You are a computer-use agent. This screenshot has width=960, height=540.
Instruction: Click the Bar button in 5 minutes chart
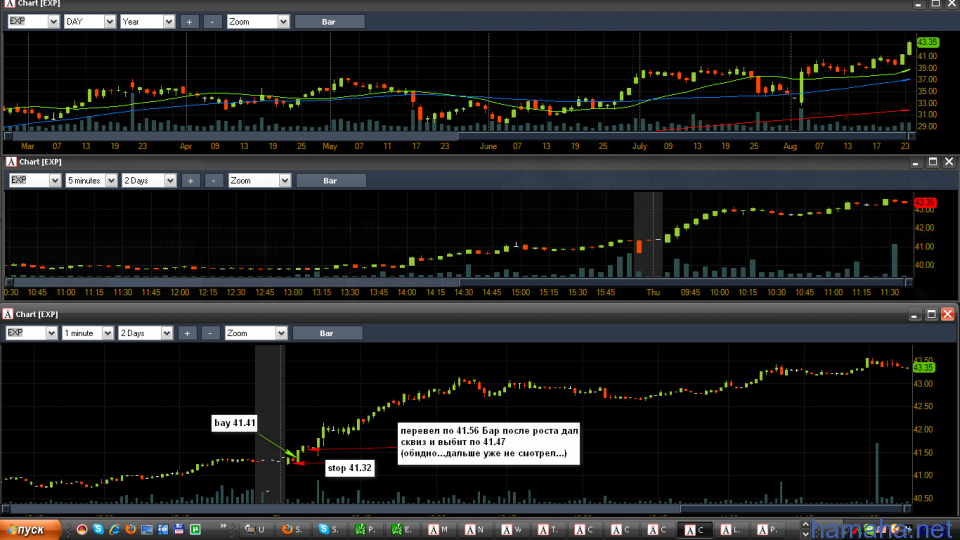[x=331, y=181]
